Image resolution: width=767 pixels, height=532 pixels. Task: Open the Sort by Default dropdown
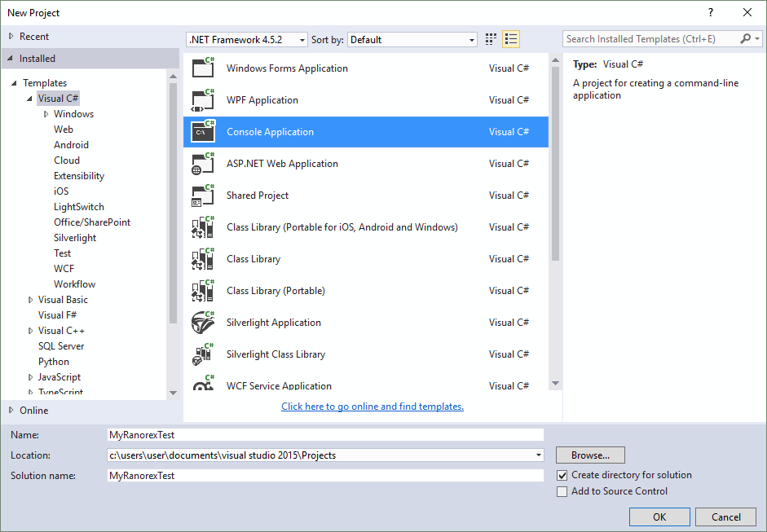412,40
